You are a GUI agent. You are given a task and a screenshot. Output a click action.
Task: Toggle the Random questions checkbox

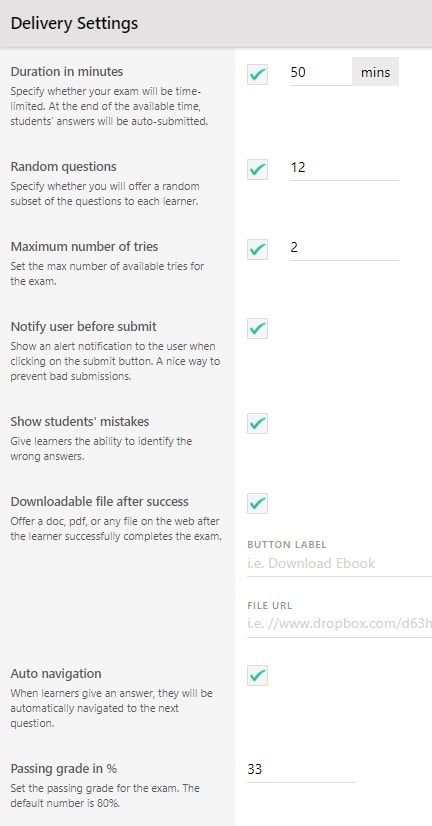[x=257, y=170]
